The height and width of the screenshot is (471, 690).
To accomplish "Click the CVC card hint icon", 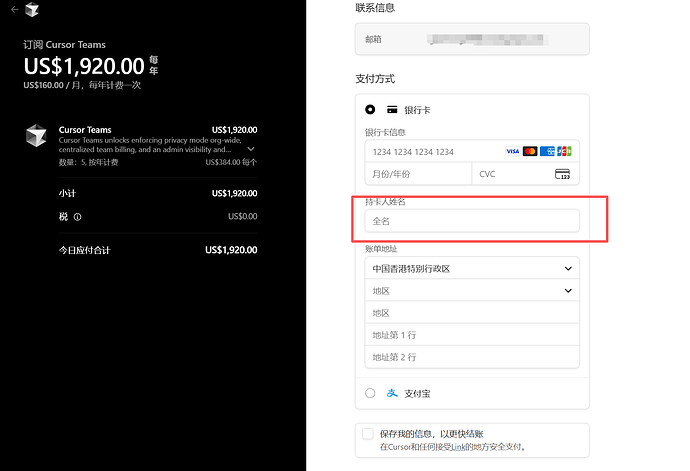I will (x=562, y=174).
